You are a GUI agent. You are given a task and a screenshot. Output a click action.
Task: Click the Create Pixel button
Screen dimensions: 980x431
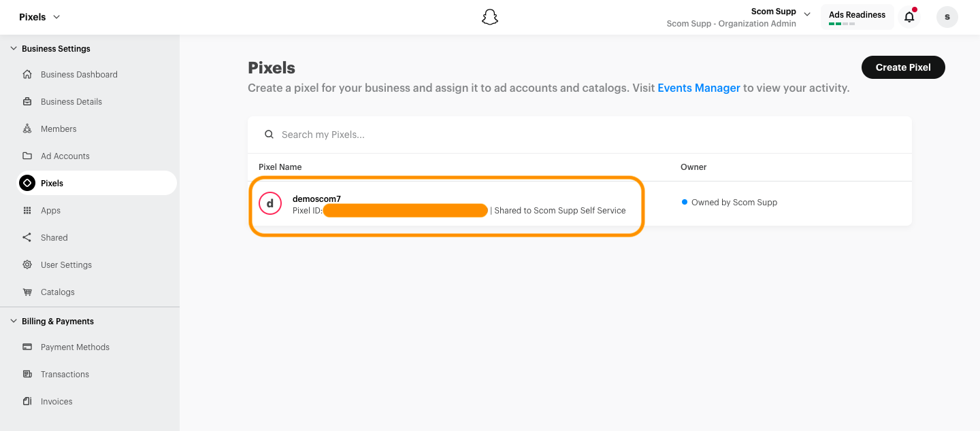point(903,67)
